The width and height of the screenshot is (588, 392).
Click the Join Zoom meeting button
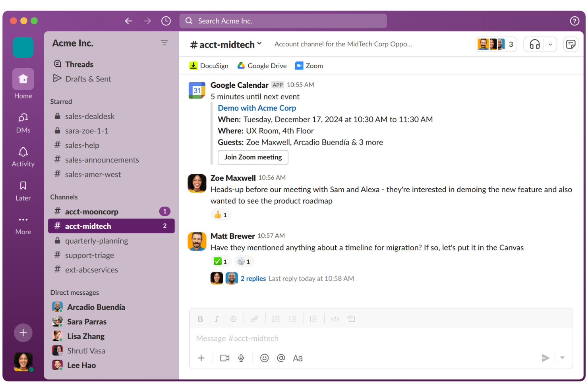[x=253, y=157]
